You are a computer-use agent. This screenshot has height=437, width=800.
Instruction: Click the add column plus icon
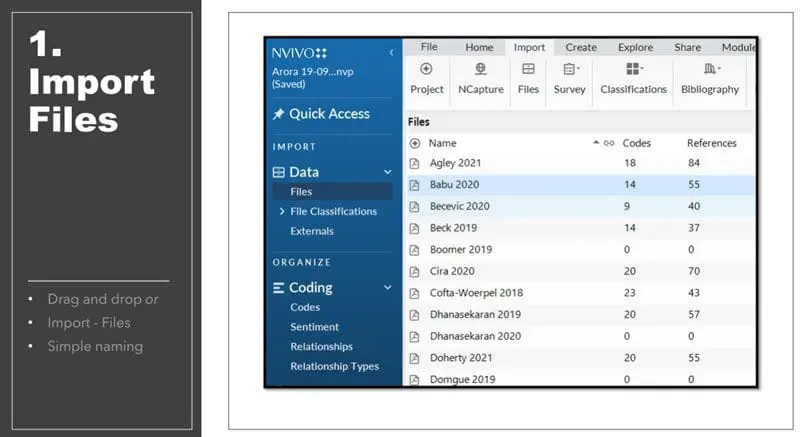pos(415,143)
